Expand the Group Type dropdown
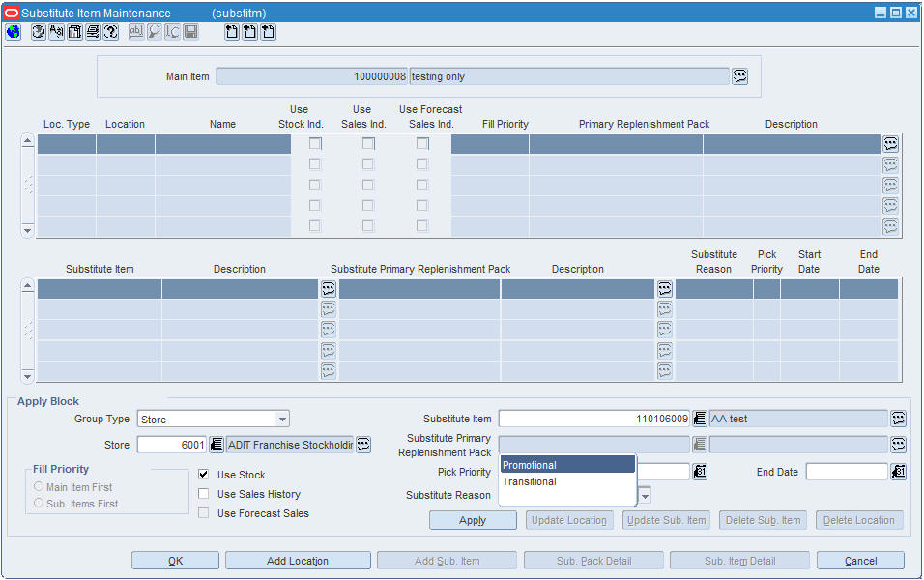The image size is (924, 580). pyautogui.click(x=283, y=420)
